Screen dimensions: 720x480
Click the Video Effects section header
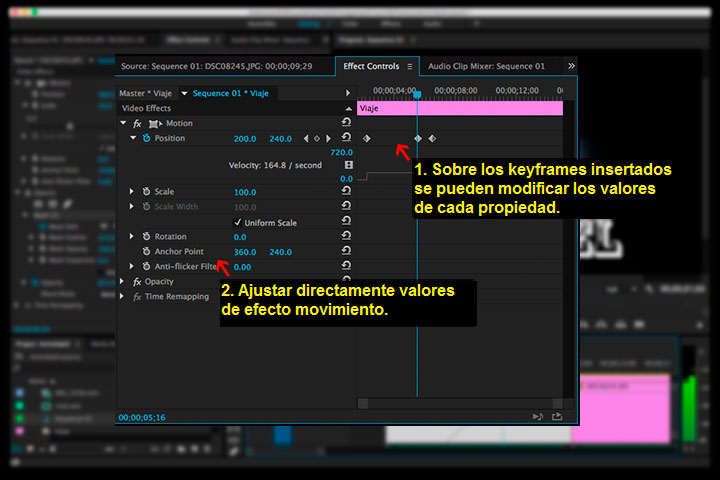click(x=234, y=108)
